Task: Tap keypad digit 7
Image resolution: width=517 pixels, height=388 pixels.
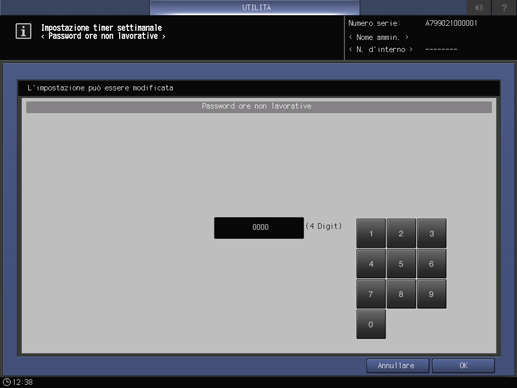Action: pos(371,294)
